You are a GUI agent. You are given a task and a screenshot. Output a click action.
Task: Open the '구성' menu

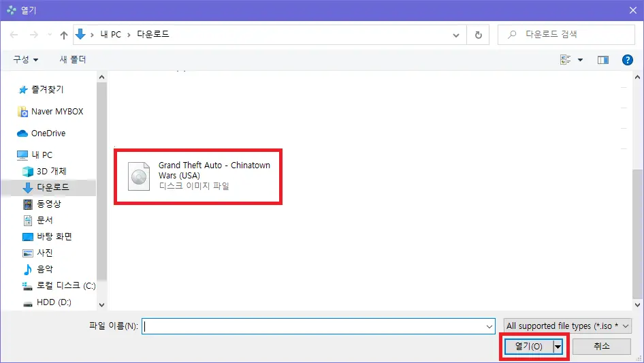(x=25, y=60)
